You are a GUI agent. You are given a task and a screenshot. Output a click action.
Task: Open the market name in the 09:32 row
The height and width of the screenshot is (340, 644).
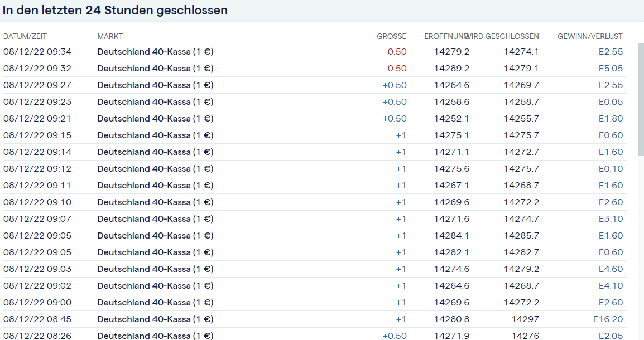click(155, 69)
